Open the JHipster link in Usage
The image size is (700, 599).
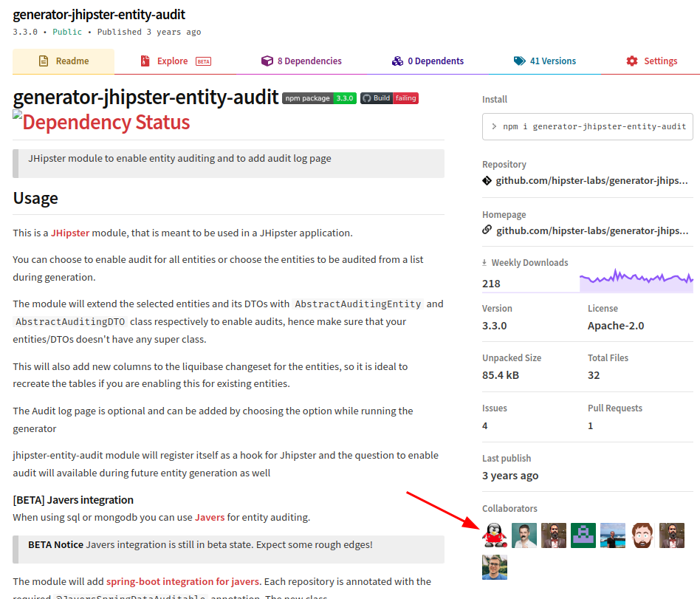click(70, 233)
